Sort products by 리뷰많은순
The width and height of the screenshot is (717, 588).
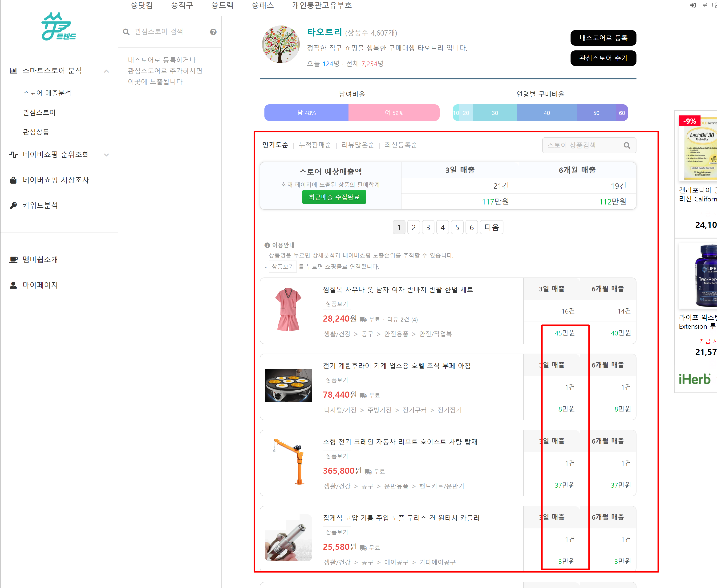point(358,145)
